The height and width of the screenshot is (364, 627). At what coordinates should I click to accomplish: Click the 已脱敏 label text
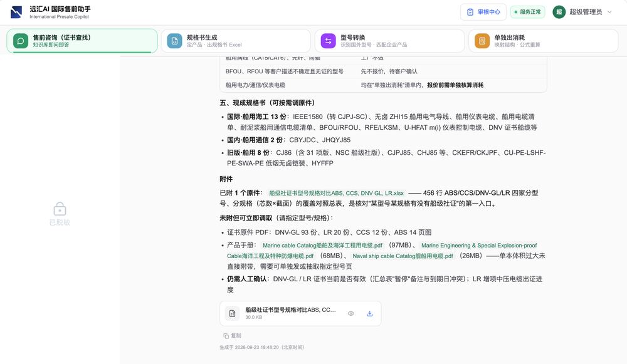(x=60, y=222)
